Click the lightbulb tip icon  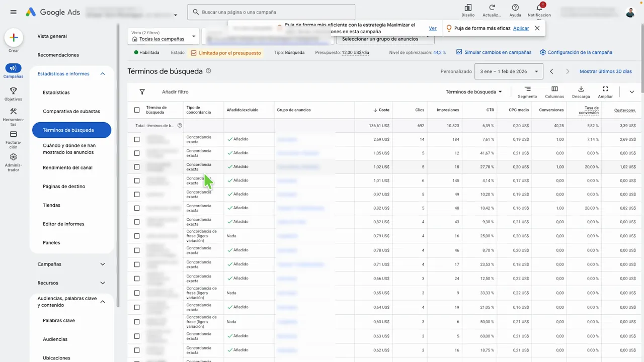[449, 28]
